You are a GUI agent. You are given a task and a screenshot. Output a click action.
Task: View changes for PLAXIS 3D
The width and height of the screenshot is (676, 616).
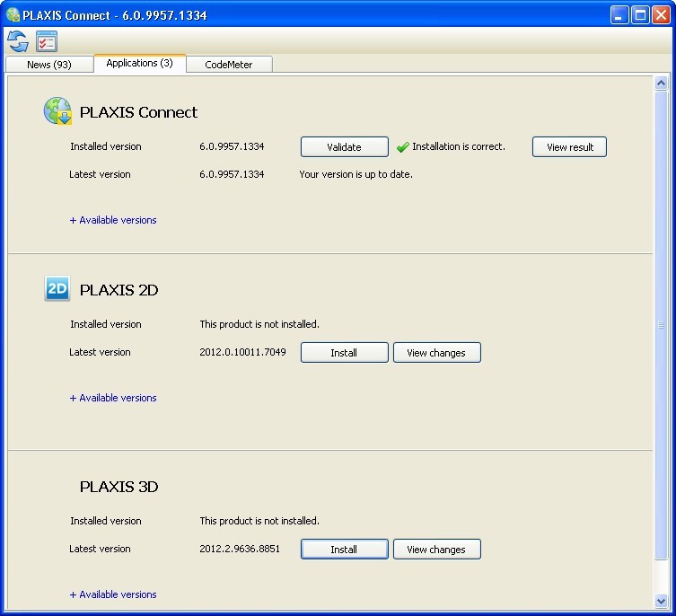pyautogui.click(x=436, y=550)
